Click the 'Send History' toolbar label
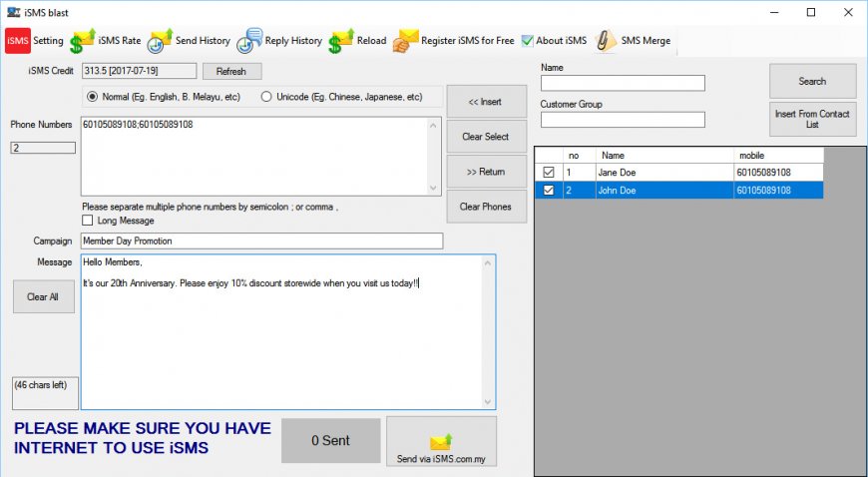This screenshot has width=868, height=477. (203, 41)
